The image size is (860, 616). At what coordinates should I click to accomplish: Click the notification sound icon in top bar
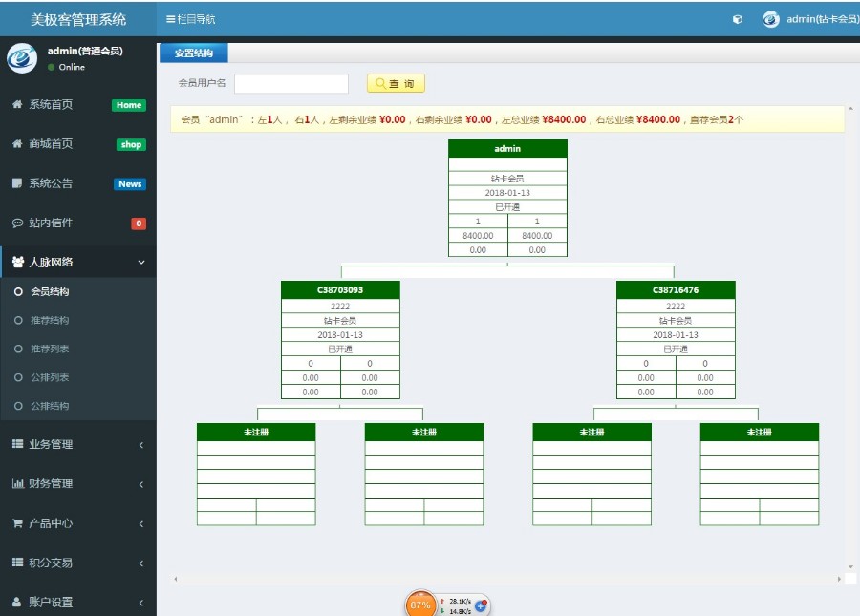737,18
